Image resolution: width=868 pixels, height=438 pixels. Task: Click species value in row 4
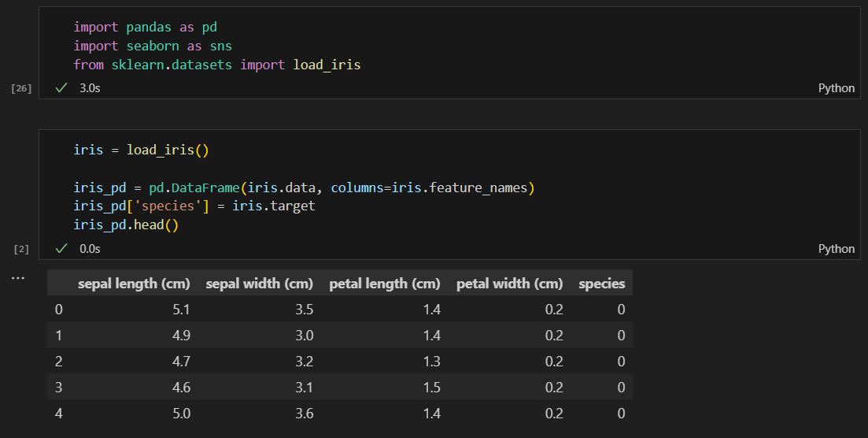[621, 414]
